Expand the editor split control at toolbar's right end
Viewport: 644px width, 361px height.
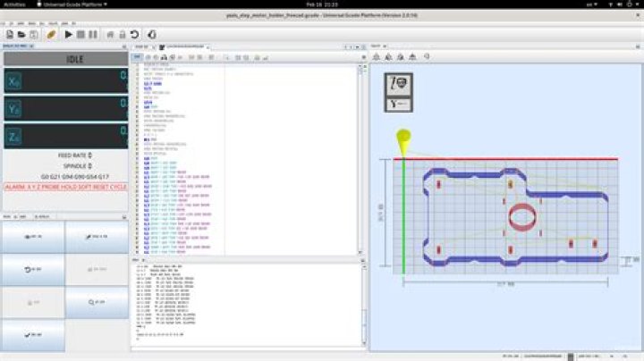[x=363, y=57]
